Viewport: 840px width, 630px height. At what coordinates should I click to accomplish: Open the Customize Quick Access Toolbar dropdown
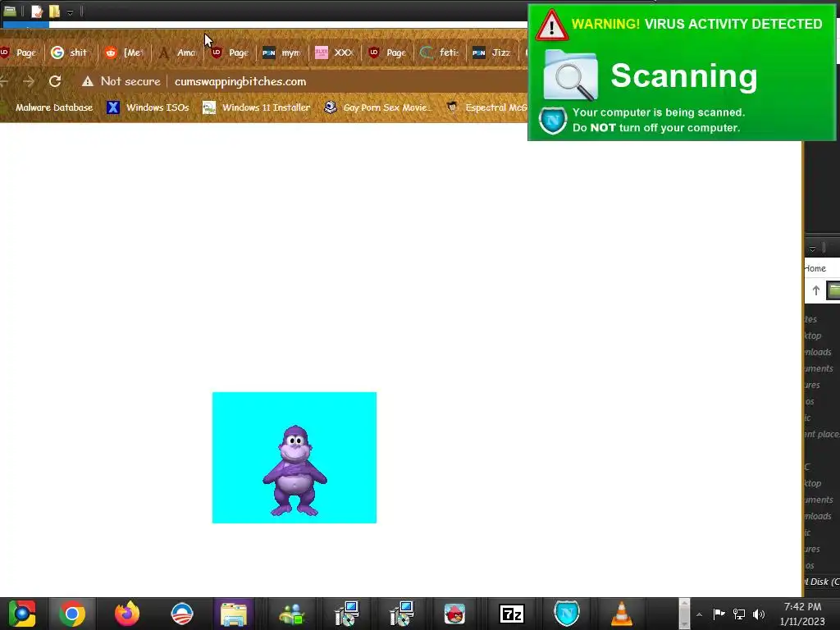pyautogui.click(x=70, y=11)
